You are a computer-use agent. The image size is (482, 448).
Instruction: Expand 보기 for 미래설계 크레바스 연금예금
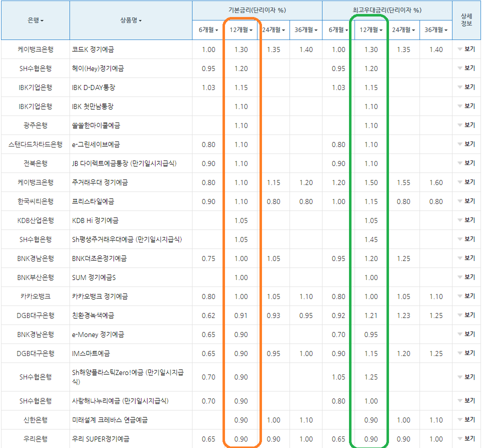466,419
